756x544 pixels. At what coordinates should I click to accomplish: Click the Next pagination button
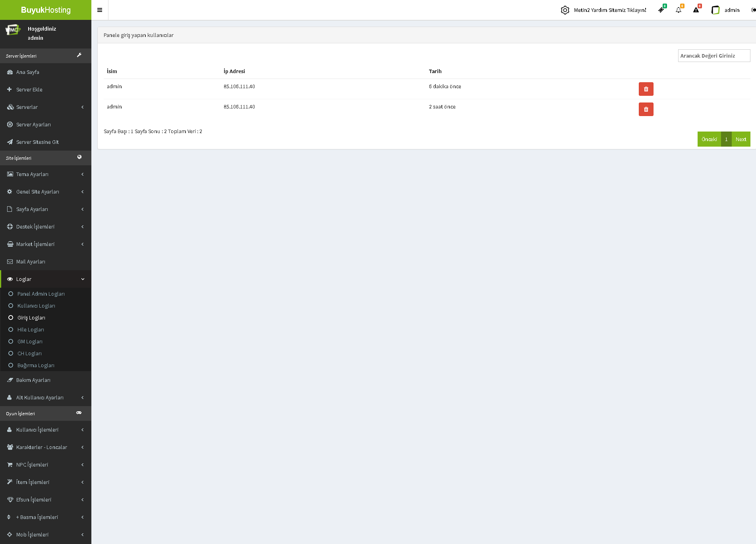pos(741,139)
